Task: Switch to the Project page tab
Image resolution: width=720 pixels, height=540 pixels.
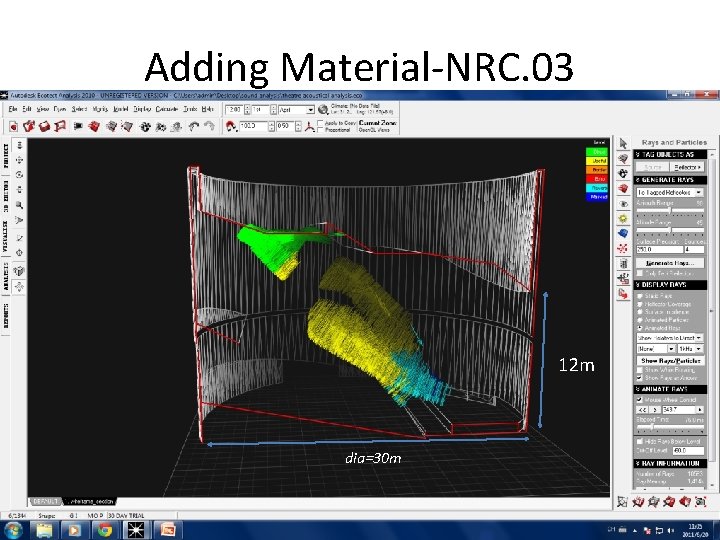Action: [x=6, y=157]
